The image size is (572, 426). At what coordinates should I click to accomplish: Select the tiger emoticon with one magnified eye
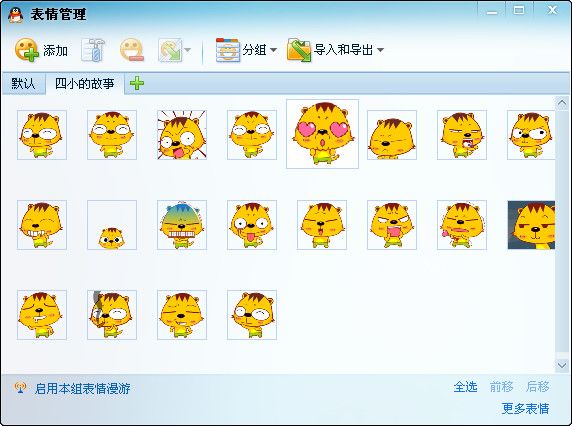pyautogui.click(x=252, y=315)
